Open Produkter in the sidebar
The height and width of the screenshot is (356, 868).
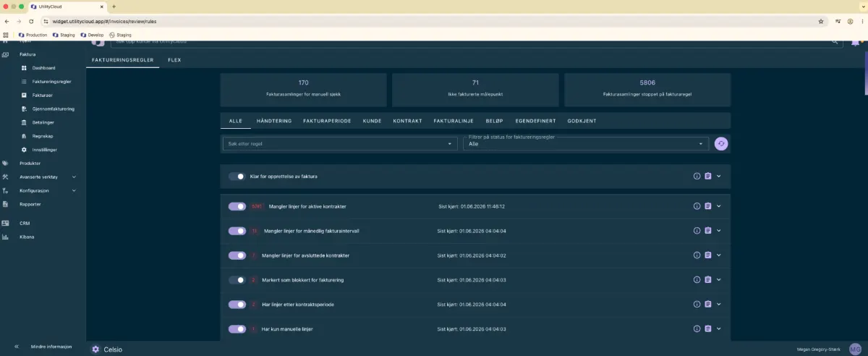pyautogui.click(x=30, y=164)
